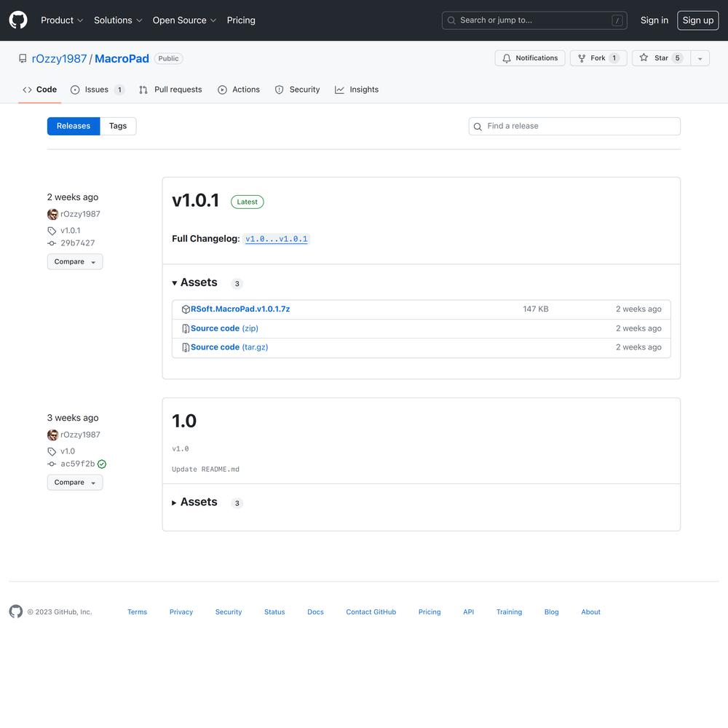This screenshot has height=728, width=728.
Task: Click Sign in
Action: click(654, 20)
